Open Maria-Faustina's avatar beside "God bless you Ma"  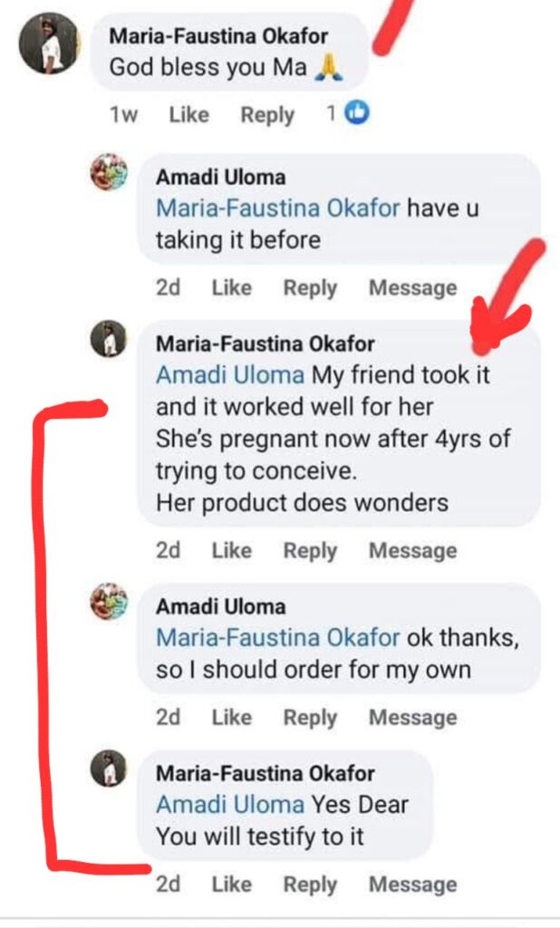[x=50, y=43]
